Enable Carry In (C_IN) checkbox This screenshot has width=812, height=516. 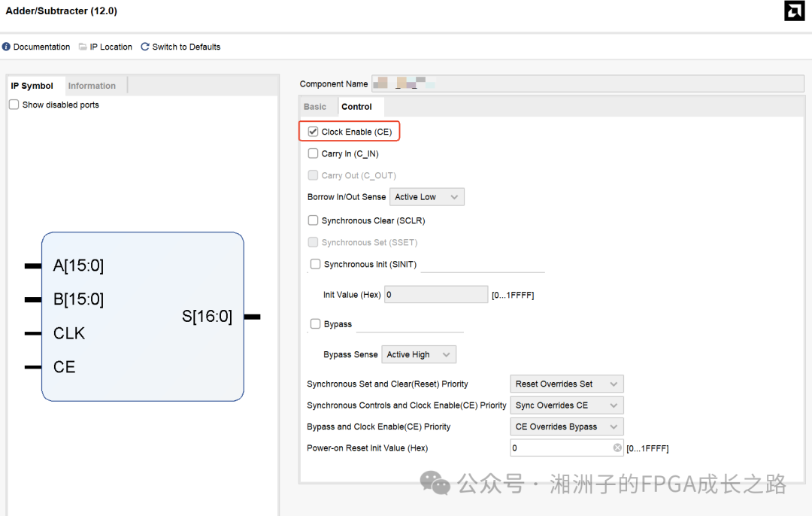313,153
